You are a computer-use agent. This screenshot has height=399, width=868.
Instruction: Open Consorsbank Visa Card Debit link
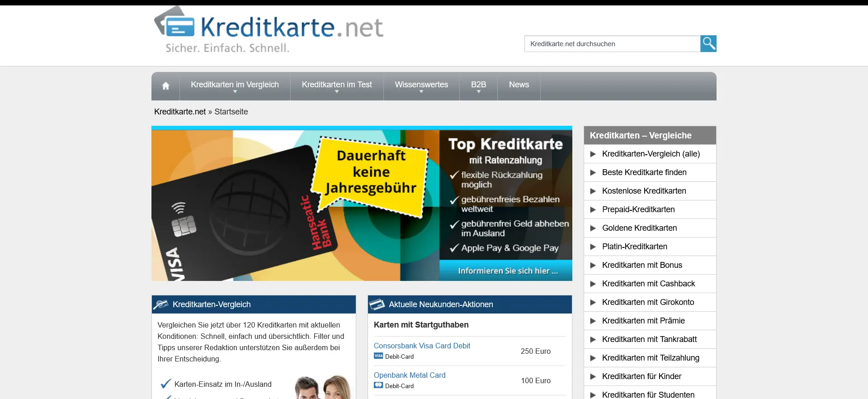(x=422, y=346)
